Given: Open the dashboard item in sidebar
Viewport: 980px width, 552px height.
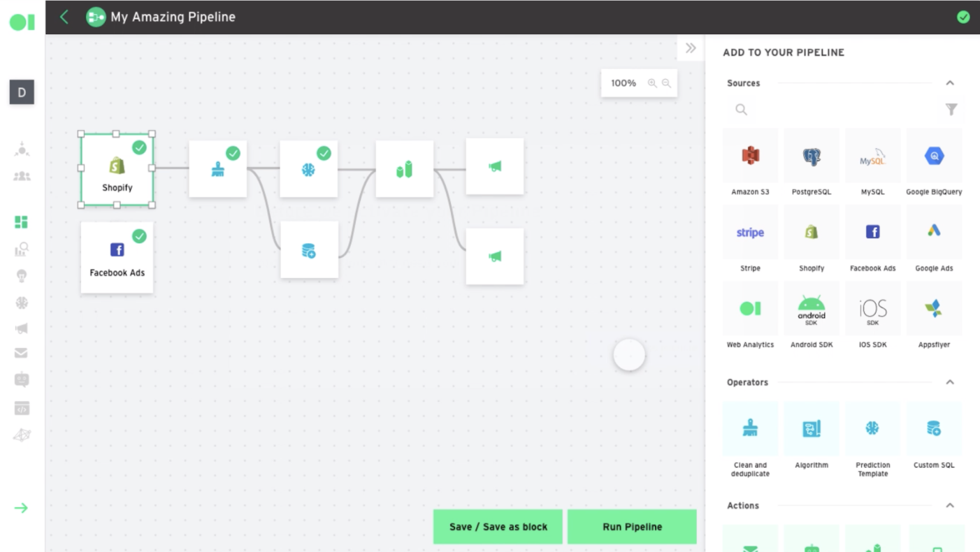Looking at the screenshot, I should point(22,222).
